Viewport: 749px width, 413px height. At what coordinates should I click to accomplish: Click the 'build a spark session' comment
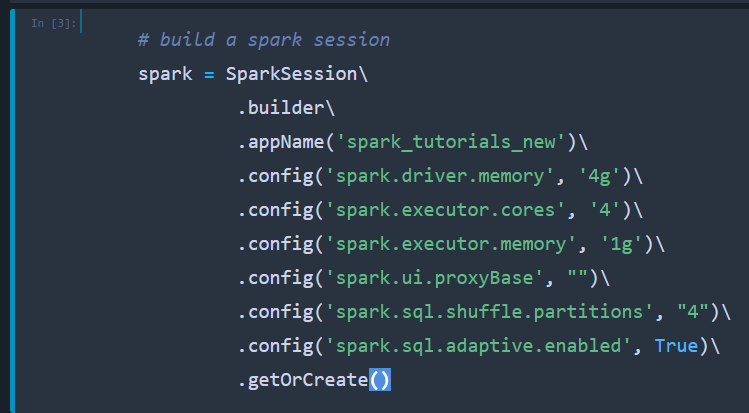point(264,40)
